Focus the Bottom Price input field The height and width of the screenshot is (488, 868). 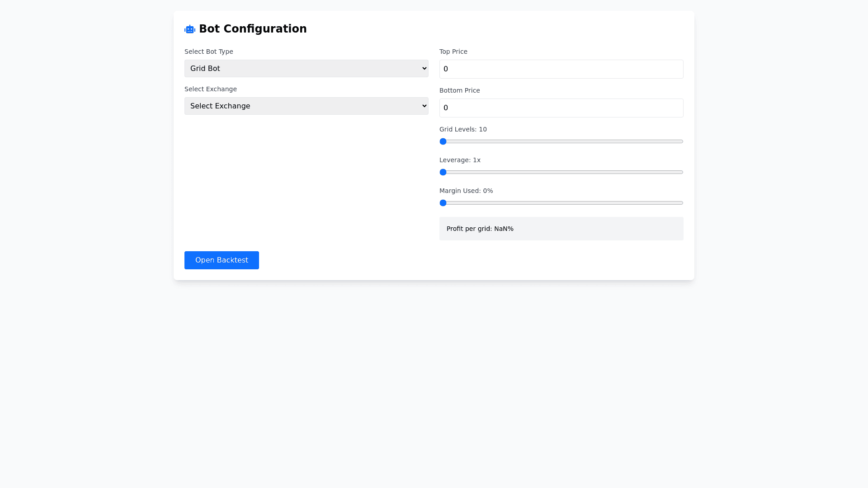point(561,108)
